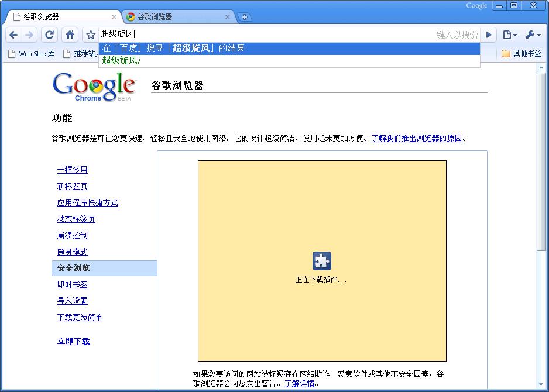This screenshot has width=549, height=392.
Task: Select Baidu search suggestion for 超级旋风
Action: (x=289, y=49)
